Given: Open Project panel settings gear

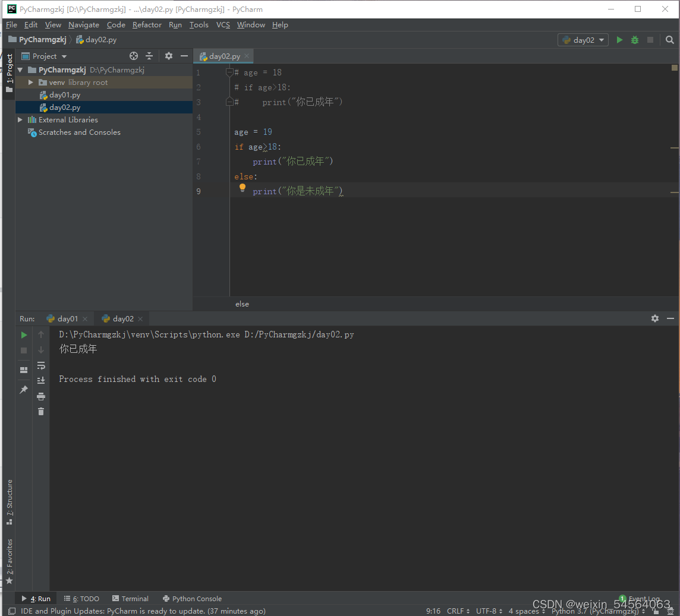Looking at the screenshot, I should click(x=169, y=56).
